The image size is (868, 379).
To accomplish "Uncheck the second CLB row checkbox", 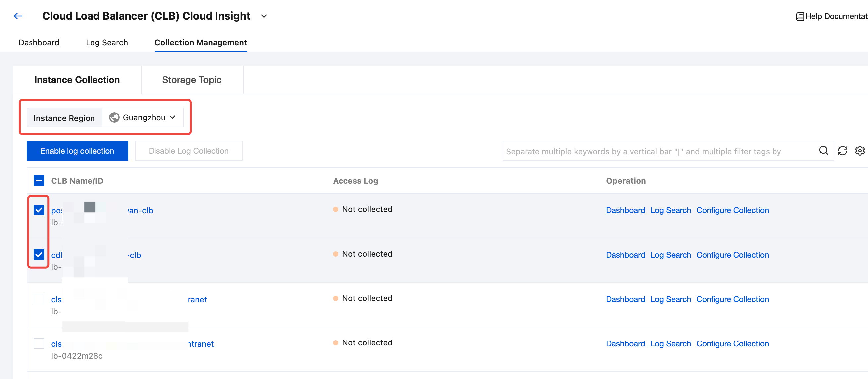I will (39, 254).
